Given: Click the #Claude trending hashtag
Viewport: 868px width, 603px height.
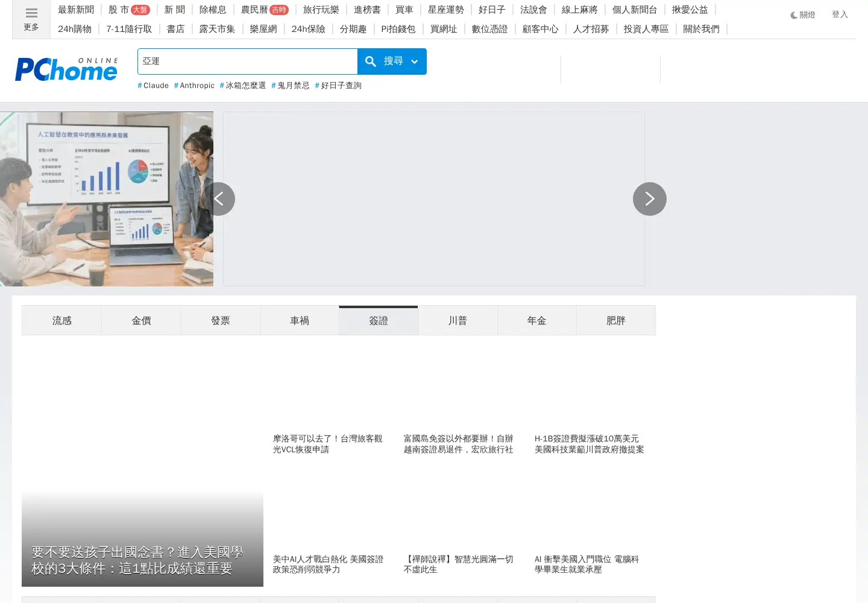Looking at the screenshot, I should [153, 86].
